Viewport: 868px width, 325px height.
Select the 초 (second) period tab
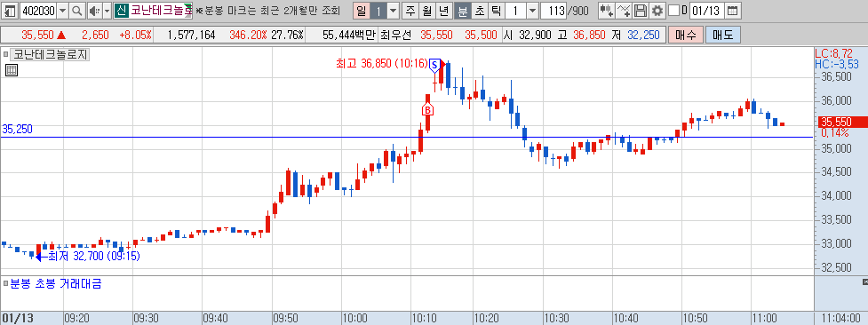point(480,11)
